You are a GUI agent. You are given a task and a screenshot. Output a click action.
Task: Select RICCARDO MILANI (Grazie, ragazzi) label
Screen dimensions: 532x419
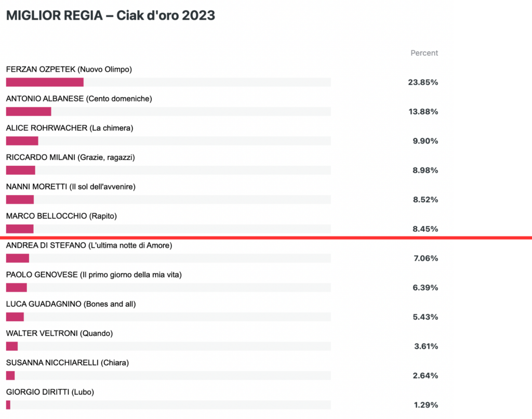[71, 158]
